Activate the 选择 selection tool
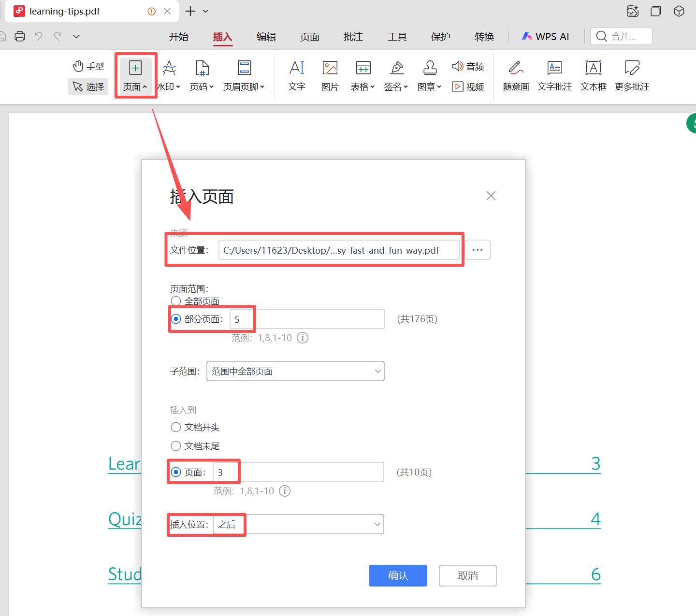 coord(88,86)
